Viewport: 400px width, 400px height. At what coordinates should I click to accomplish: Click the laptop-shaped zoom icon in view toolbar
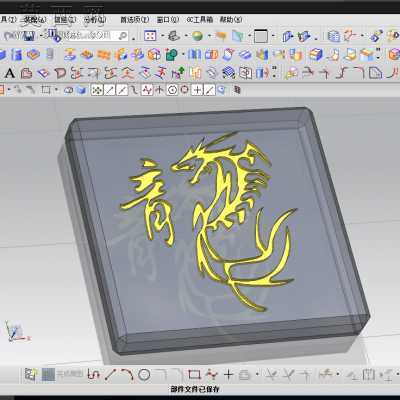(173, 36)
